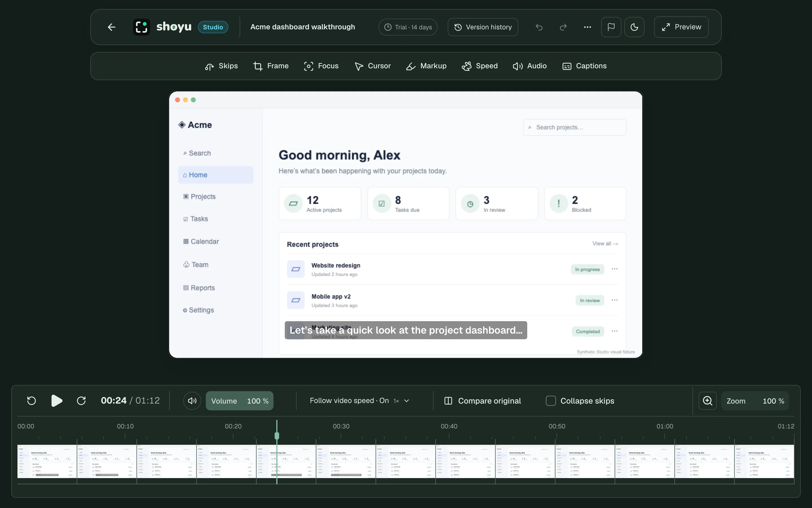Play the video
The image size is (812, 508).
pos(57,400)
